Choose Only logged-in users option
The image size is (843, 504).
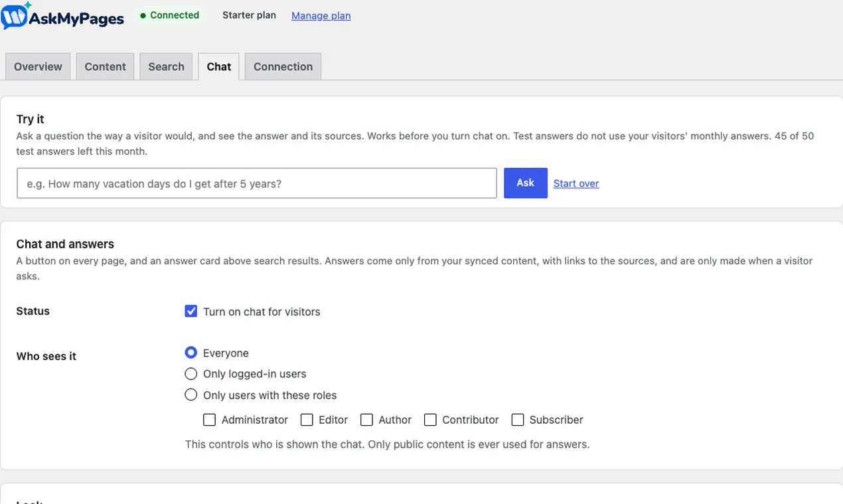tap(191, 374)
